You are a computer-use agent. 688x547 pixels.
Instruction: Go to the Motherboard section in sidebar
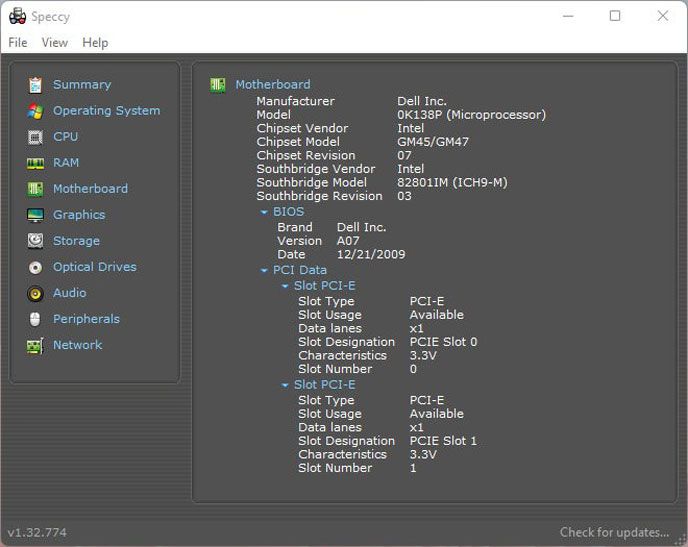click(x=90, y=189)
